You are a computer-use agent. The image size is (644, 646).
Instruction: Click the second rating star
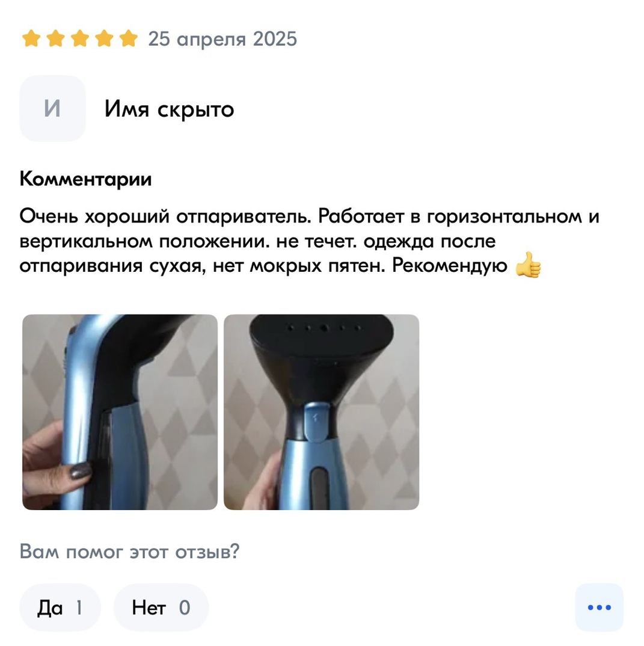point(55,38)
